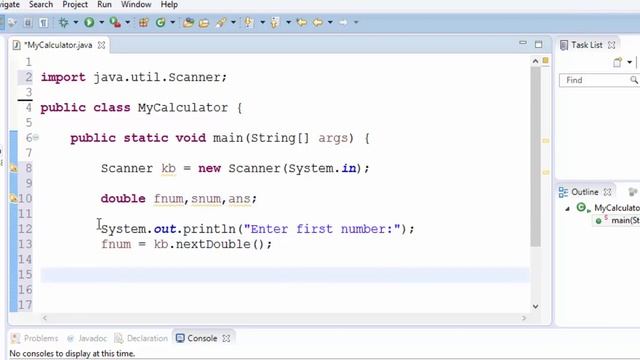Open the Run configurations dropdown arrow
640x360 pixels.
tap(101, 22)
